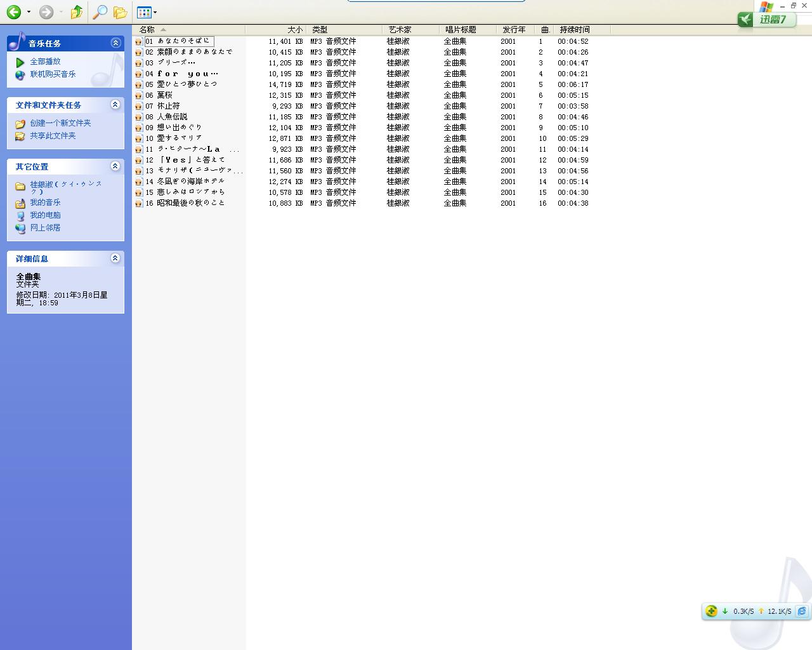
Task: Sort by the 艺术家 column header
Action: 410,30
